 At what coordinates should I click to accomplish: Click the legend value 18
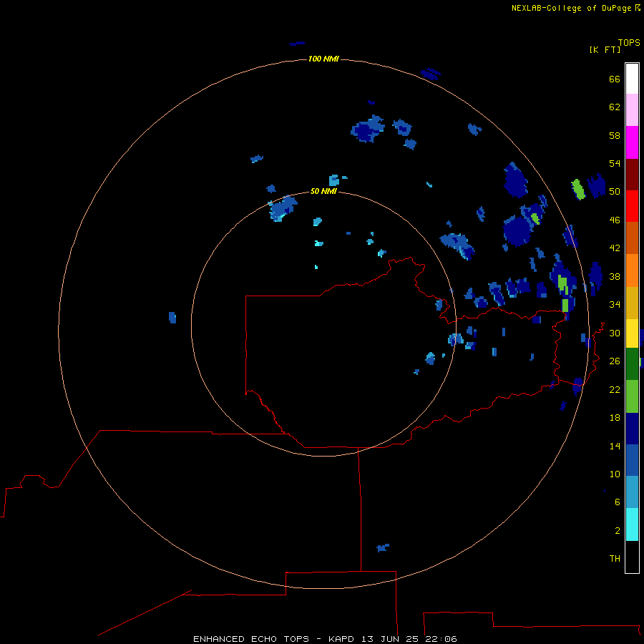coord(615,418)
